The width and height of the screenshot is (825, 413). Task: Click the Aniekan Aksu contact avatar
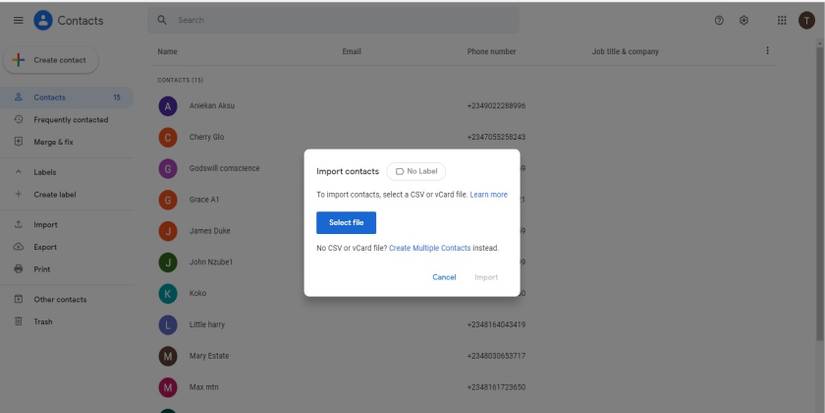click(x=168, y=106)
